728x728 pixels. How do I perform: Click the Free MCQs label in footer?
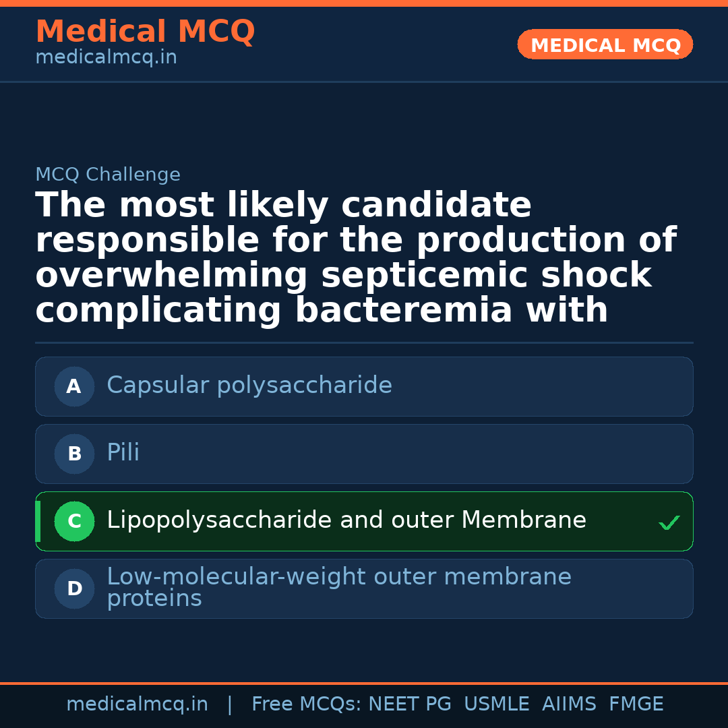pyautogui.click(x=307, y=704)
